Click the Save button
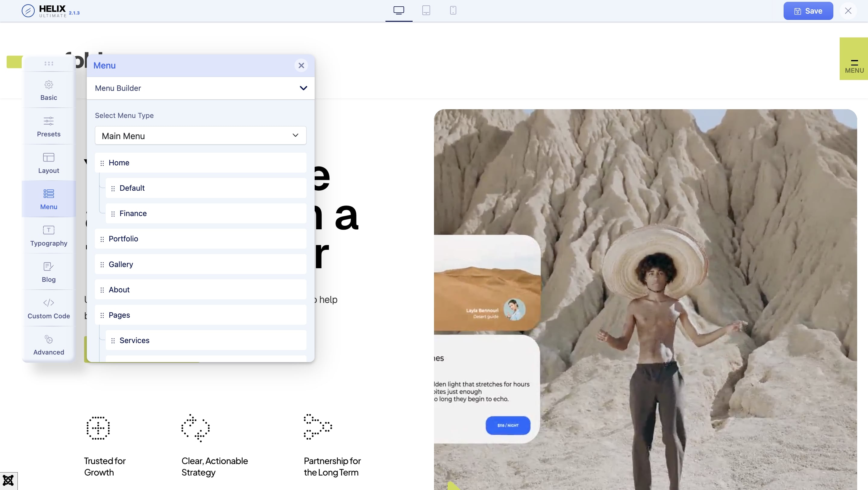The height and width of the screenshot is (490, 868). (808, 11)
